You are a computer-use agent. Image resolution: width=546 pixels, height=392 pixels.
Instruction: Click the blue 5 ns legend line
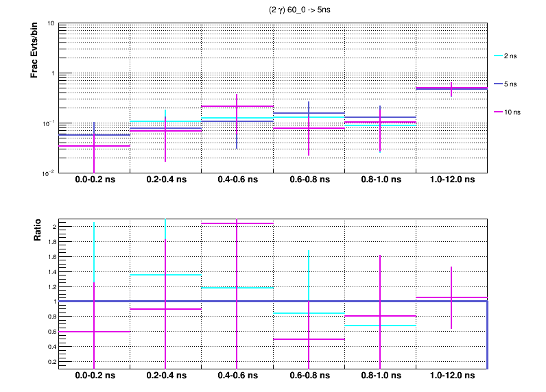pos(499,84)
